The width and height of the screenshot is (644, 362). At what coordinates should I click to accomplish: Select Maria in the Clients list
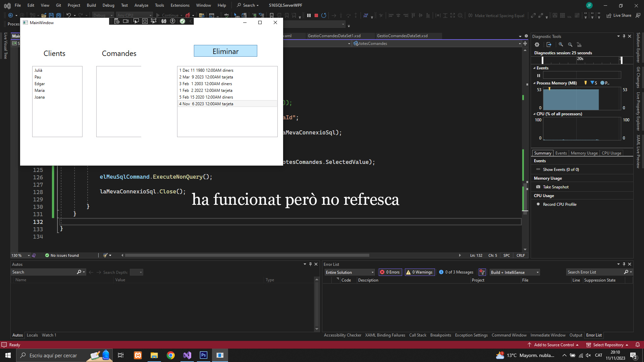[x=40, y=90]
